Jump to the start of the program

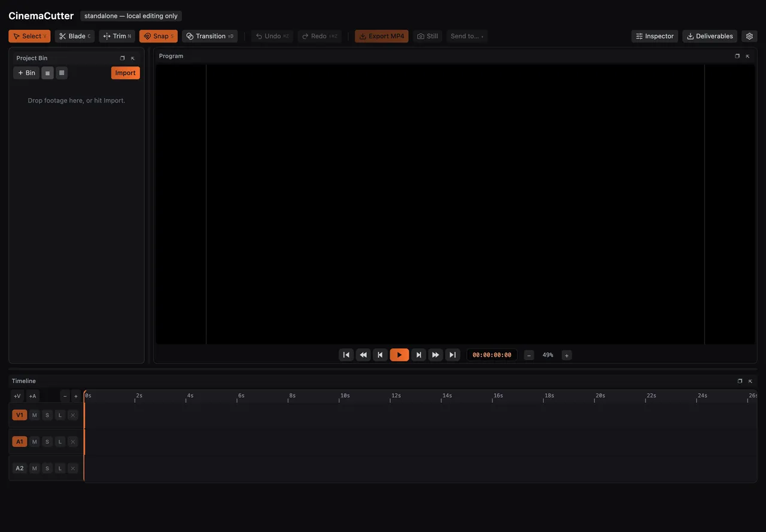[x=346, y=355]
